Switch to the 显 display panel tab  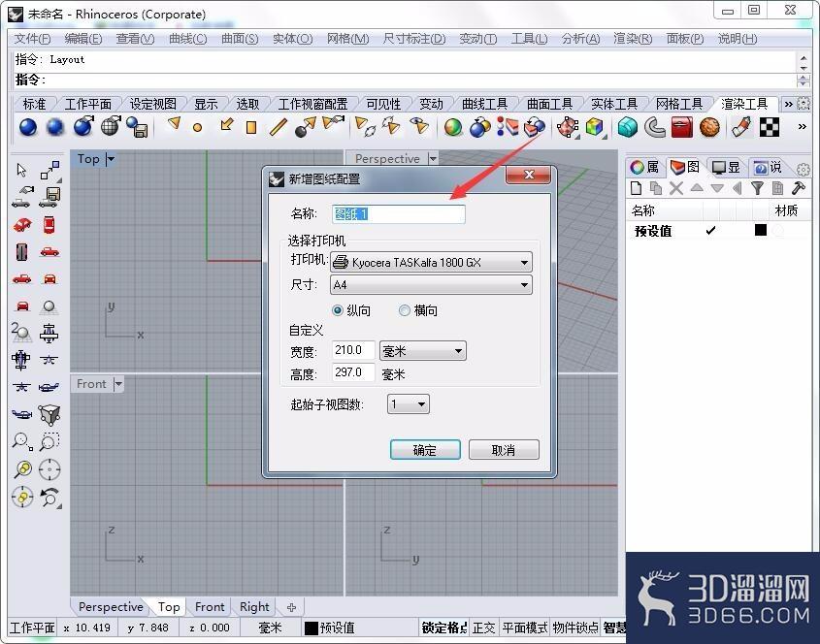(x=726, y=167)
